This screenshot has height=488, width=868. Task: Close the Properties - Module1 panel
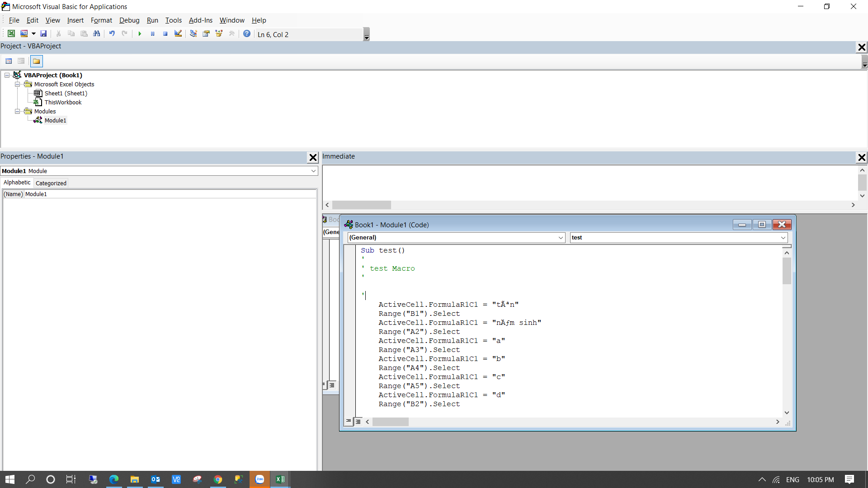[x=313, y=157]
